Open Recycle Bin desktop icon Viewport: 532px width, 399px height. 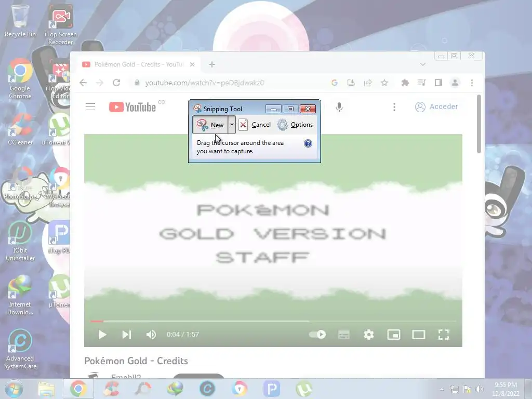click(x=20, y=21)
